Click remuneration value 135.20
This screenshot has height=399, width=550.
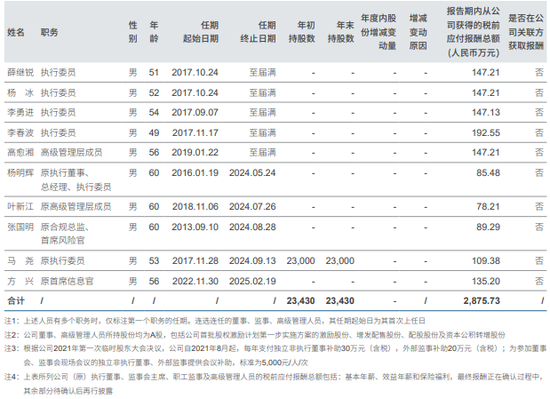(x=486, y=281)
